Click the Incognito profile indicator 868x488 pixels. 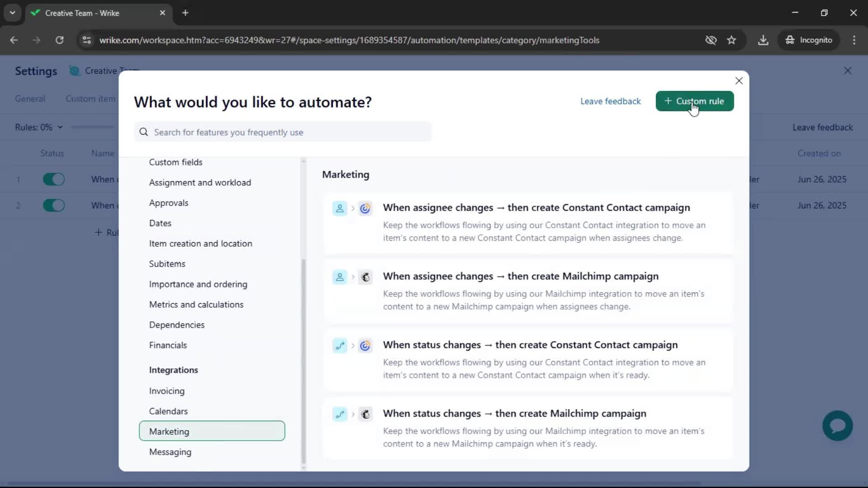click(x=809, y=40)
